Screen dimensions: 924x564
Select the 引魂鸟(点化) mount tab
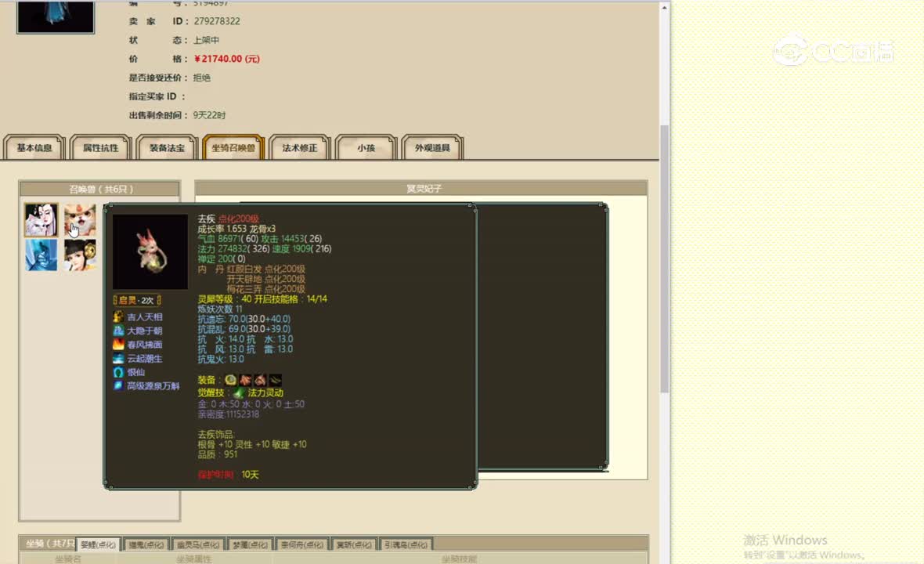click(x=406, y=544)
